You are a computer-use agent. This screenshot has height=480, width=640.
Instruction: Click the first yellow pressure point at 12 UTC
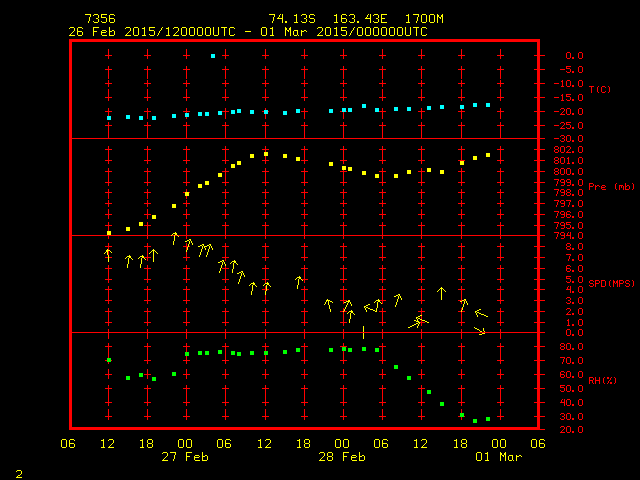(x=109, y=233)
